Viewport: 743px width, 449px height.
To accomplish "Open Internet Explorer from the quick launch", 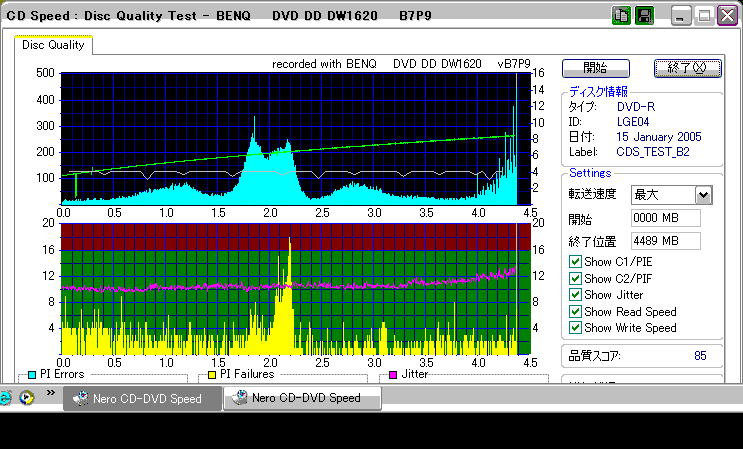I will pos(4,397).
